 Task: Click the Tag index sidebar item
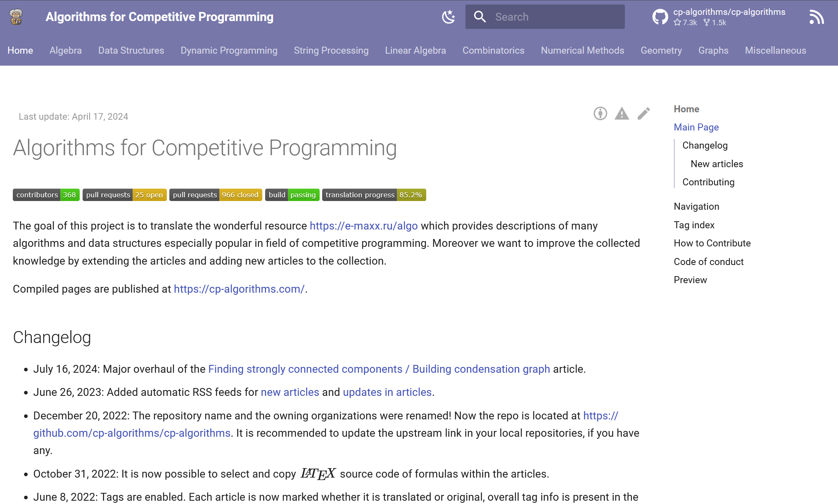(x=694, y=225)
